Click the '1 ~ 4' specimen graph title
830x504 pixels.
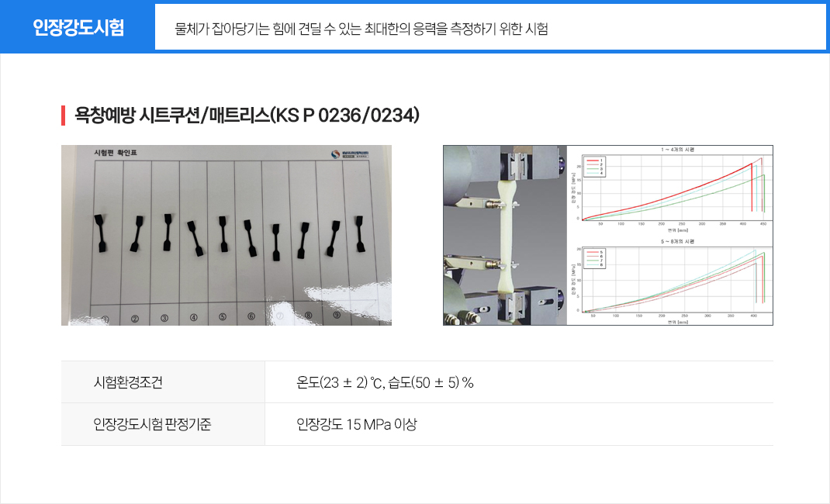[x=677, y=150]
